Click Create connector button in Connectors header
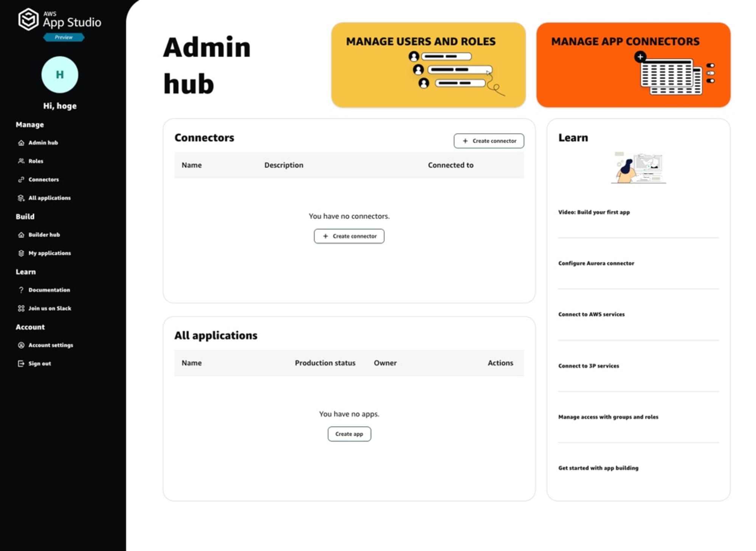 pyautogui.click(x=489, y=141)
